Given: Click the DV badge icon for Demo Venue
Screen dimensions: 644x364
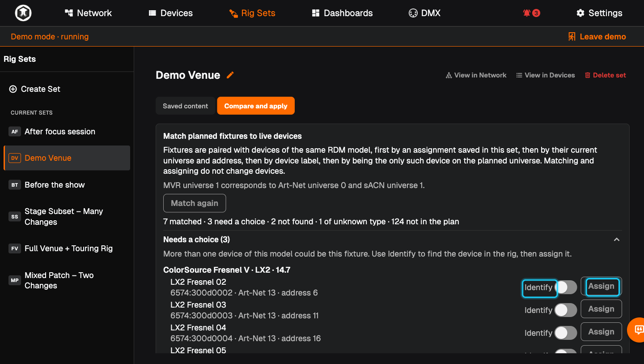Looking at the screenshot, I should [x=15, y=158].
